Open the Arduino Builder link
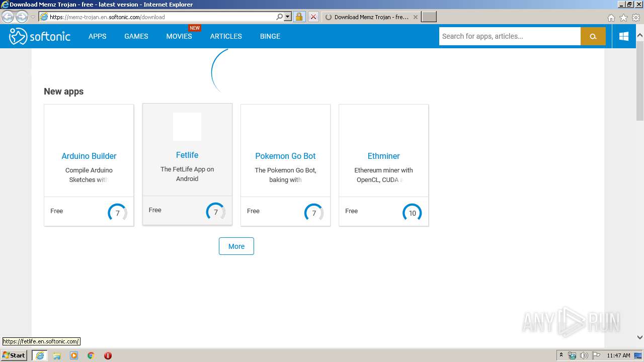This screenshot has height=362, width=644. pyautogui.click(x=89, y=156)
